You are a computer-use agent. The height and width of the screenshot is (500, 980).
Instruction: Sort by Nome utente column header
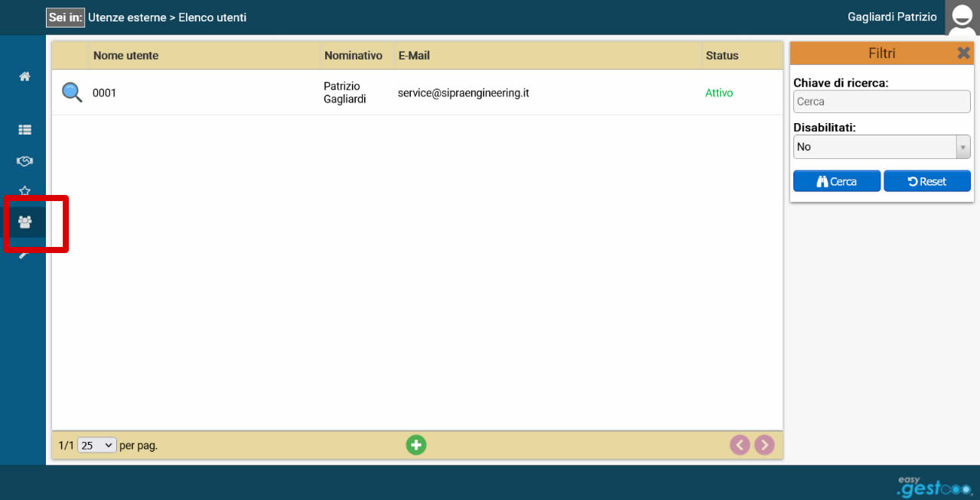125,55
